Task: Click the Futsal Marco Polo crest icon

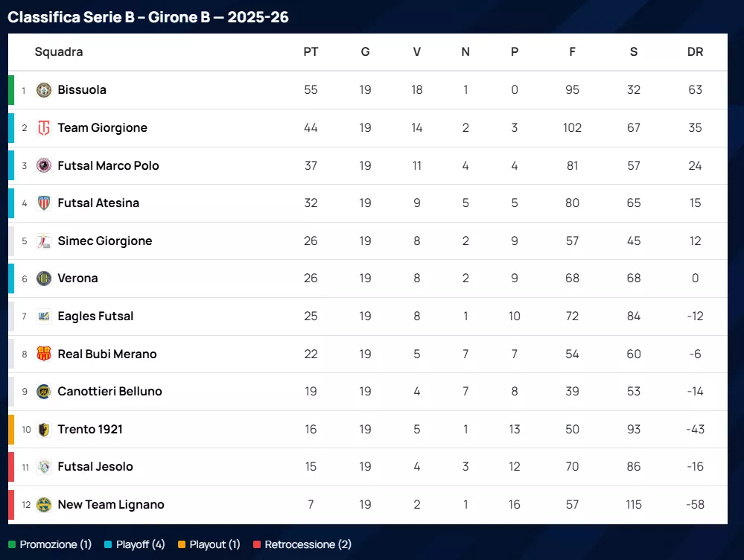Action: (44, 165)
